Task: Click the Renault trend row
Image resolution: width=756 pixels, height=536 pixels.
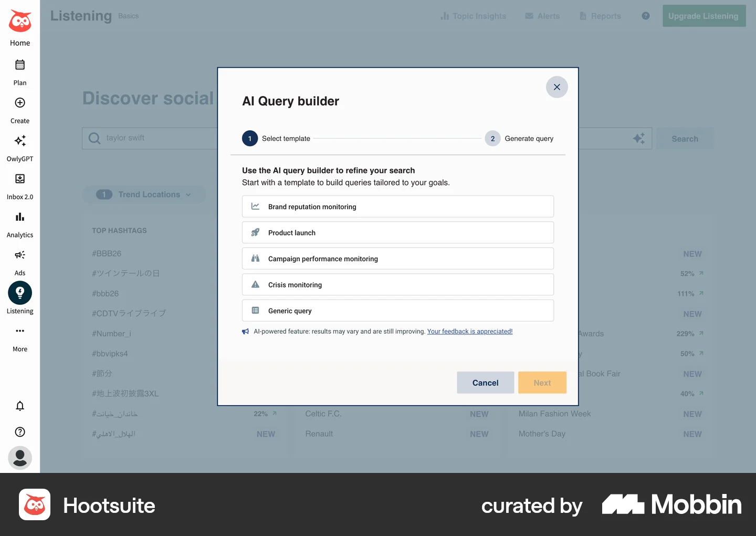Action: pos(397,434)
